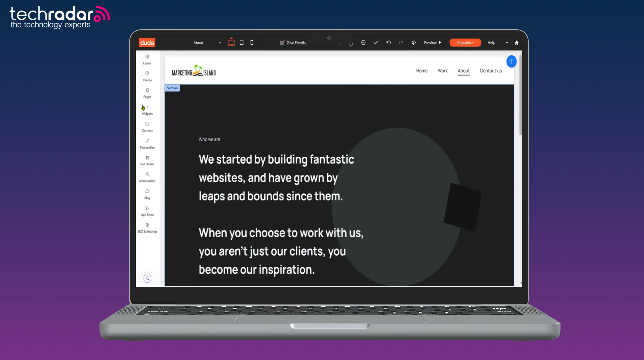Switch to tablet device view

tap(242, 43)
